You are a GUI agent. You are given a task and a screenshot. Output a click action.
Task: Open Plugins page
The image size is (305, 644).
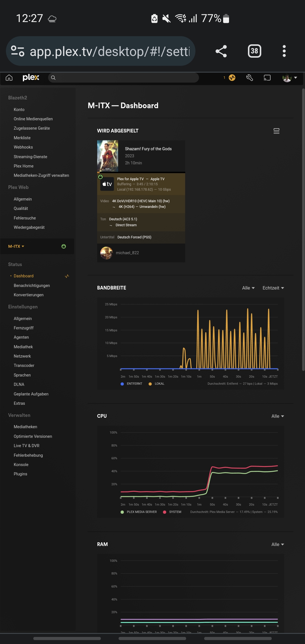[x=21, y=474]
